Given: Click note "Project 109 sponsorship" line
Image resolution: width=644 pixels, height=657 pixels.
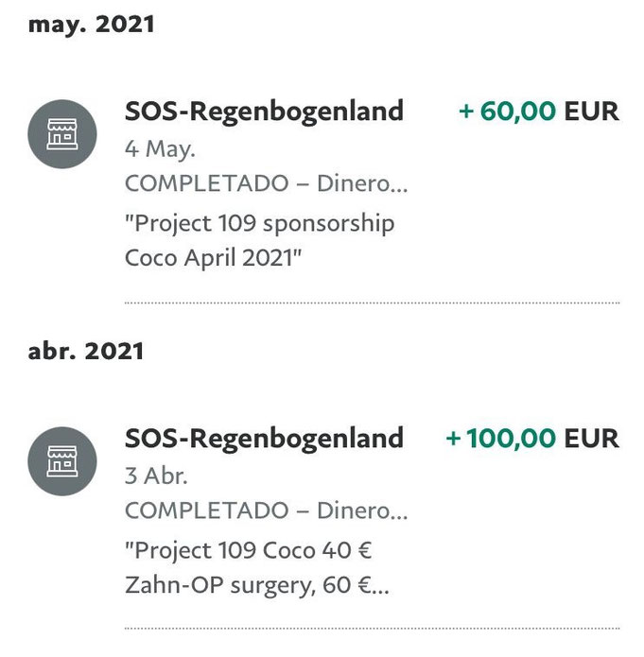Looking at the screenshot, I should [x=260, y=223].
